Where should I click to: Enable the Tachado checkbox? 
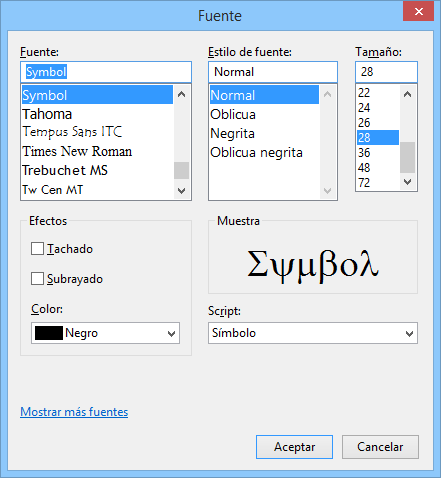click(x=37, y=249)
